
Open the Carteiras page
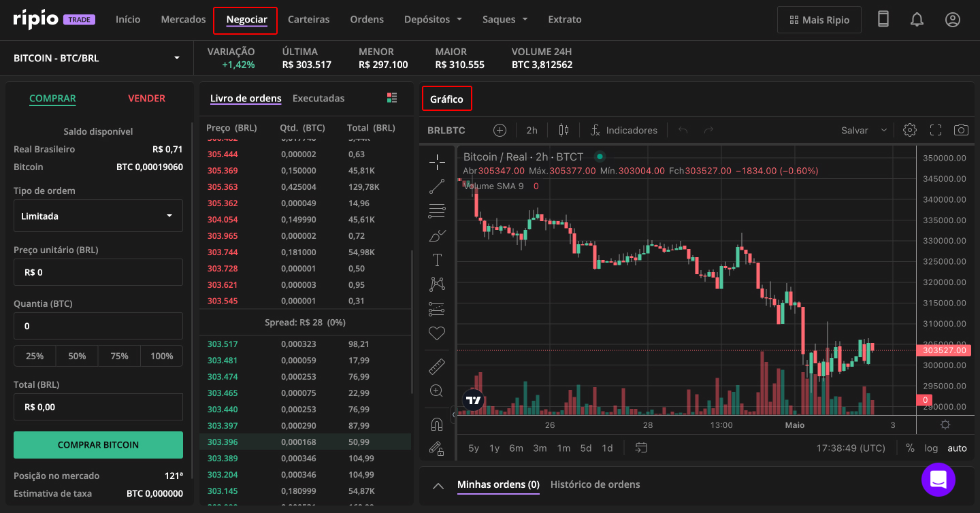pos(308,20)
